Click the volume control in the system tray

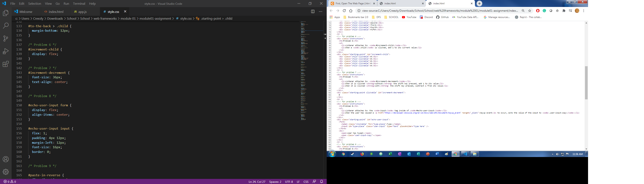pyautogui.click(x=558, y=154)
